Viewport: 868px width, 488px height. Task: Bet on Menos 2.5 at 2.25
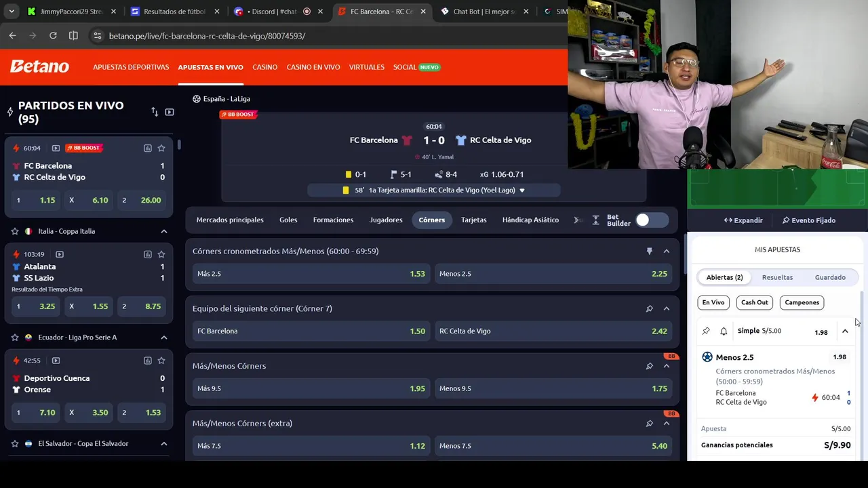click(x=553, y=274)
